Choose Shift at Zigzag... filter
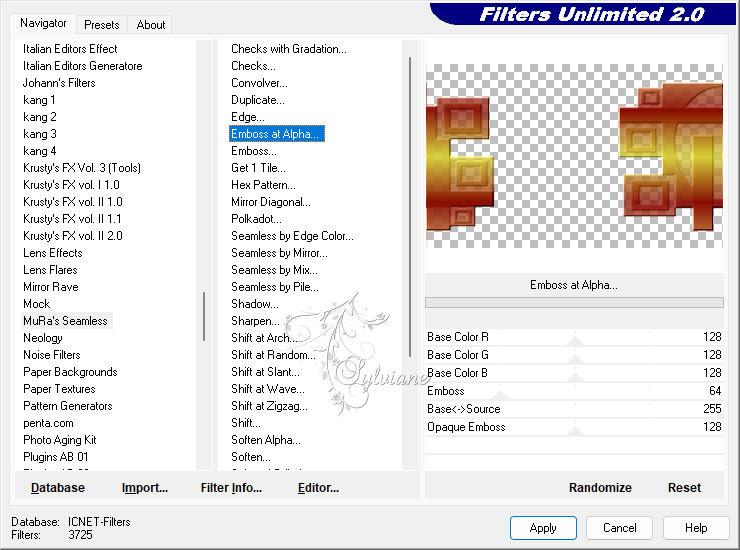 tap(269, 406)
